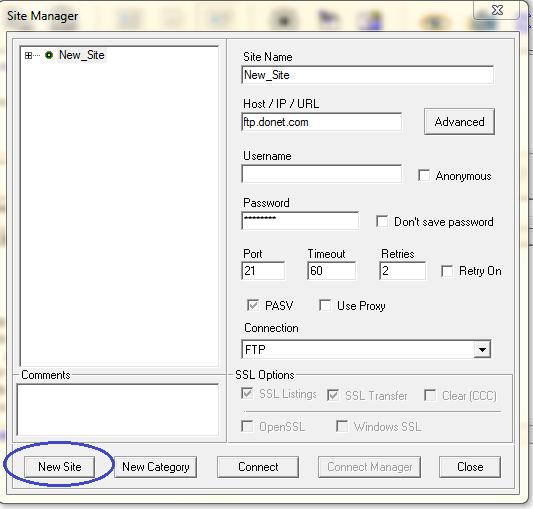The width and height of the screenshot is (533, 509).
Task: Expand the New_Site tree node
Action: 28,55
